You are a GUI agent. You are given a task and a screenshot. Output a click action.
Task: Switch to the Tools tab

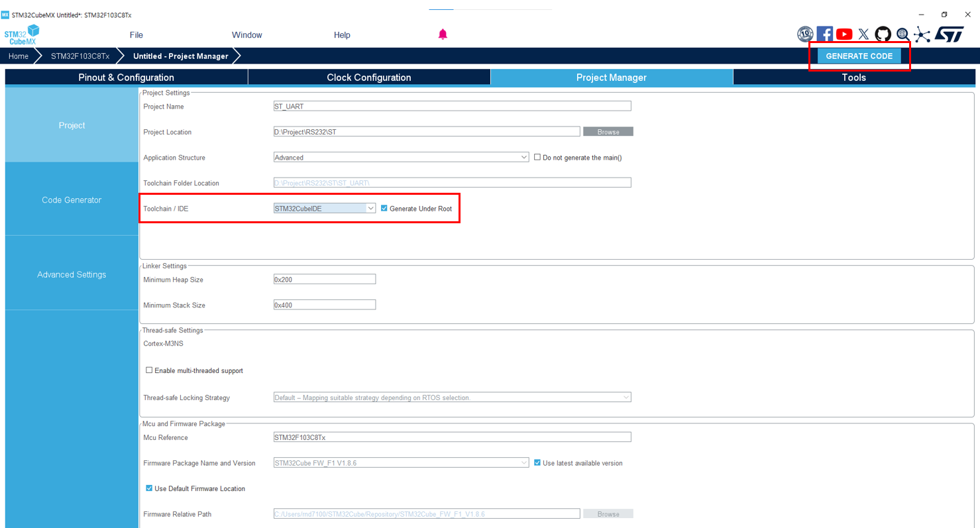[854, 78]
